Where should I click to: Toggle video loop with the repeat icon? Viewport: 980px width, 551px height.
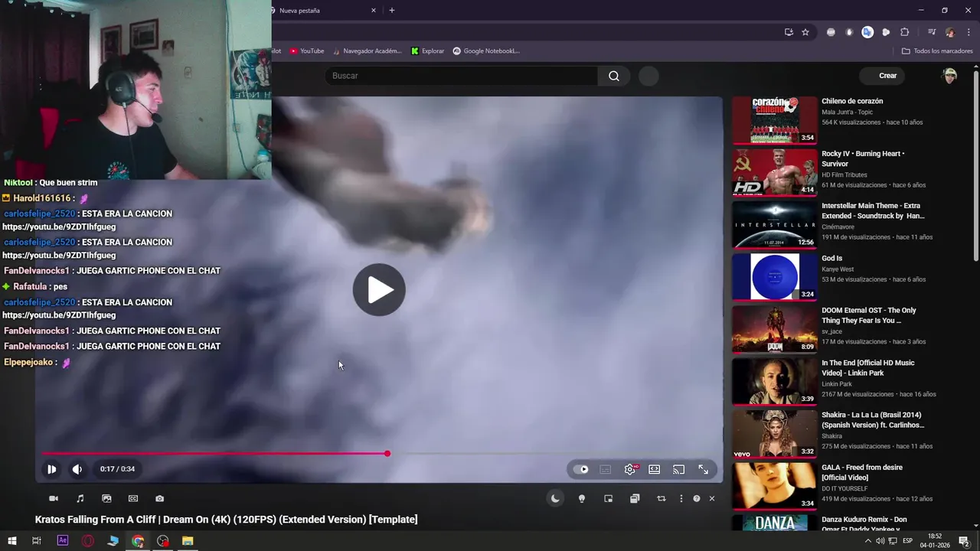[x=661, y=498]
